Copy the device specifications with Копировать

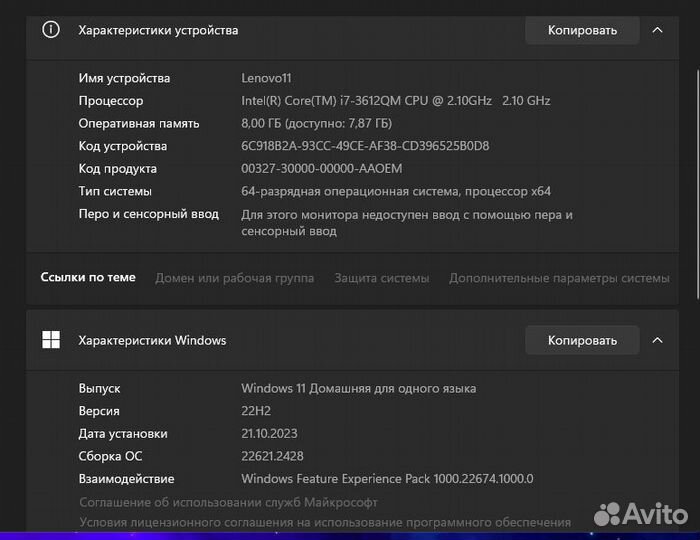pyautogui.click(x=582, y=30)
